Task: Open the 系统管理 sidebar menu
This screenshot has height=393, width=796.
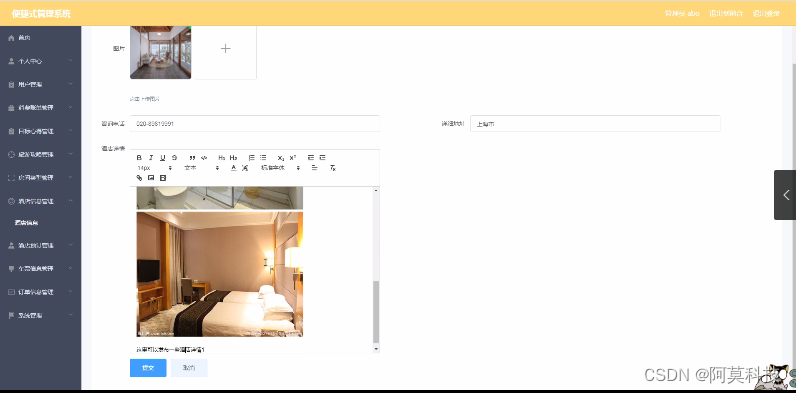Action: [x=41, y=315]
